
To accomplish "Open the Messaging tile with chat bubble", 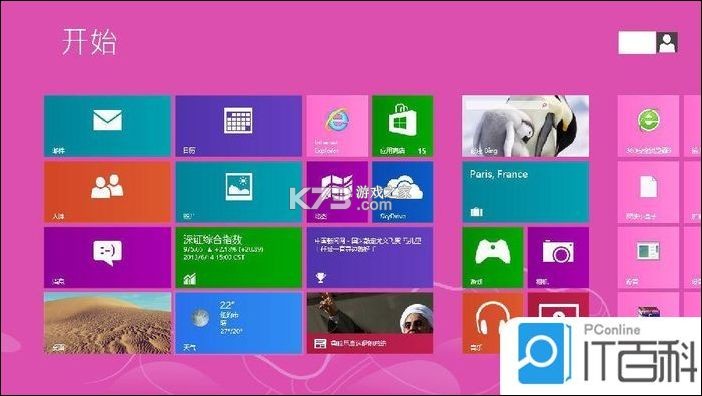I will point(107,257).
